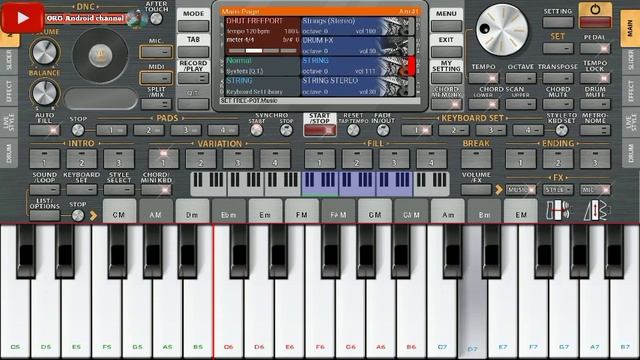The height and width of the screenshot is (360, 640).
Task: Open Style Select button
Action: coord(119,190)
